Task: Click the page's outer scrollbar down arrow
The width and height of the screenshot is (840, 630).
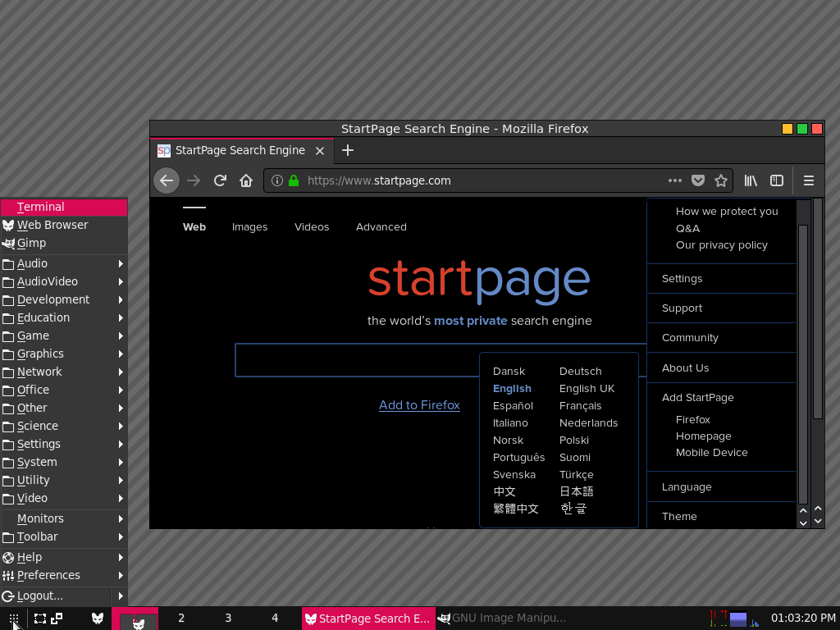Action: click(818, 521)
